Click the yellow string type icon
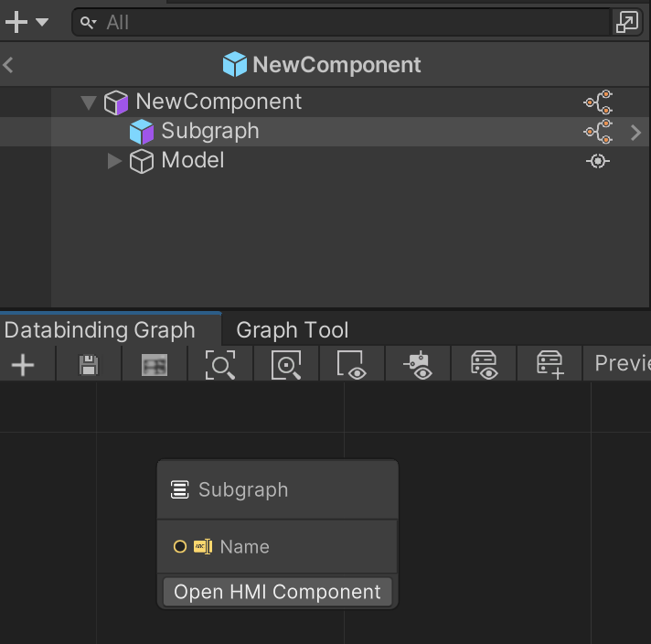Image resolution: width=651 pixels, height=644 pixels. click(x=203, y=546)
